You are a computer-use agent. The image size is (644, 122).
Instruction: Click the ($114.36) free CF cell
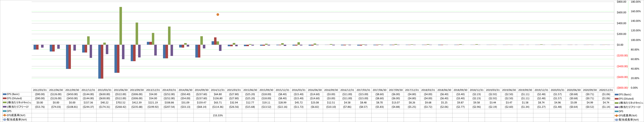click(218, 107)
